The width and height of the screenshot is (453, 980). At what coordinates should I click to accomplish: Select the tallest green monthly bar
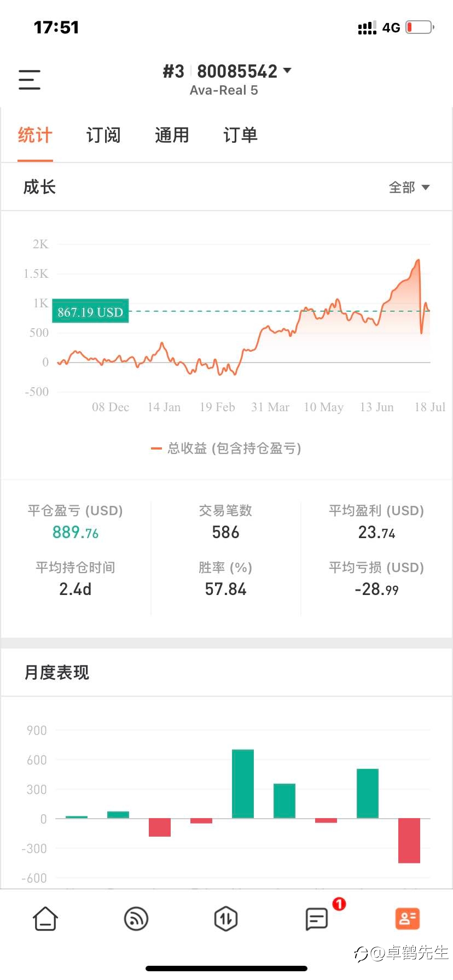(243, 784)
